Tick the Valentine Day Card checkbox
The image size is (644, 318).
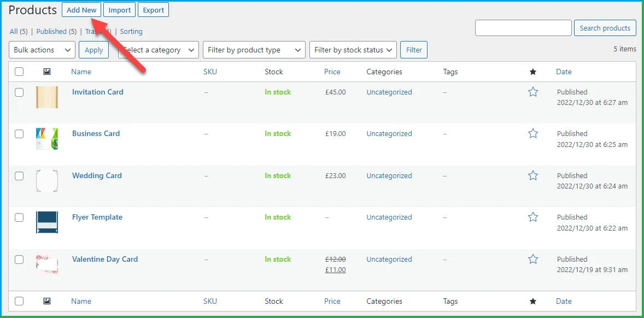pyautogui.click(x=19, y=260)
